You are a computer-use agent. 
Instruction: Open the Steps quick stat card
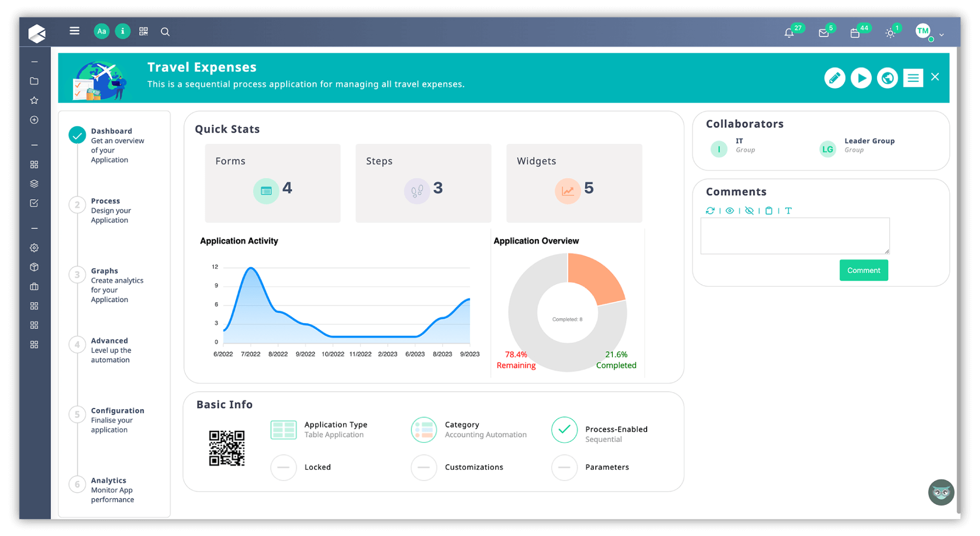coord(423,183)
